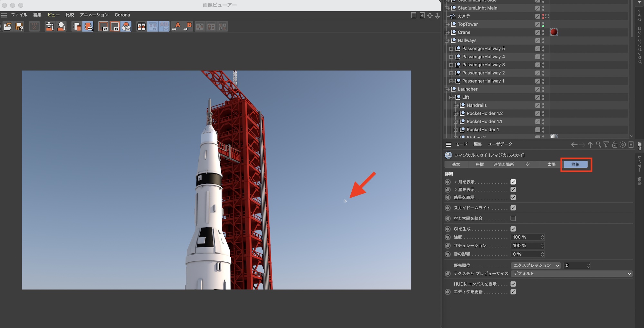The height and width of the screenshot is (328, 644).
Task: Click the search magnifier in attribute manager
Action: coord(598,145)
